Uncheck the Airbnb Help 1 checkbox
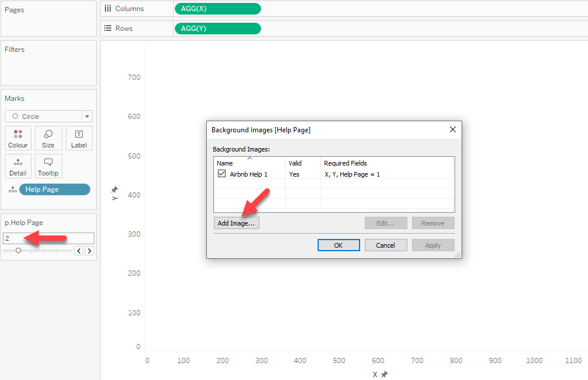588x380 pixels. coord(221,174)
